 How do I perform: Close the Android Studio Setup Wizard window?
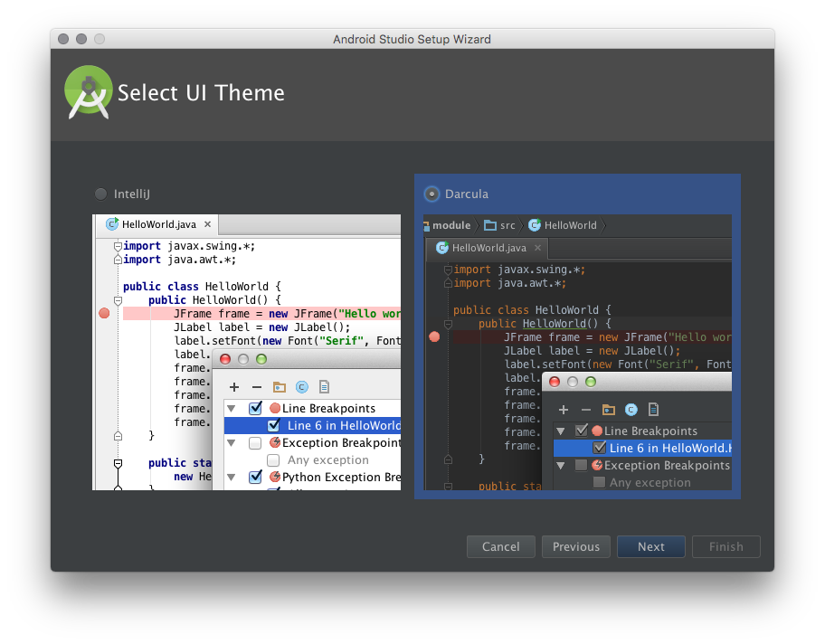click(x=63, y=39)
